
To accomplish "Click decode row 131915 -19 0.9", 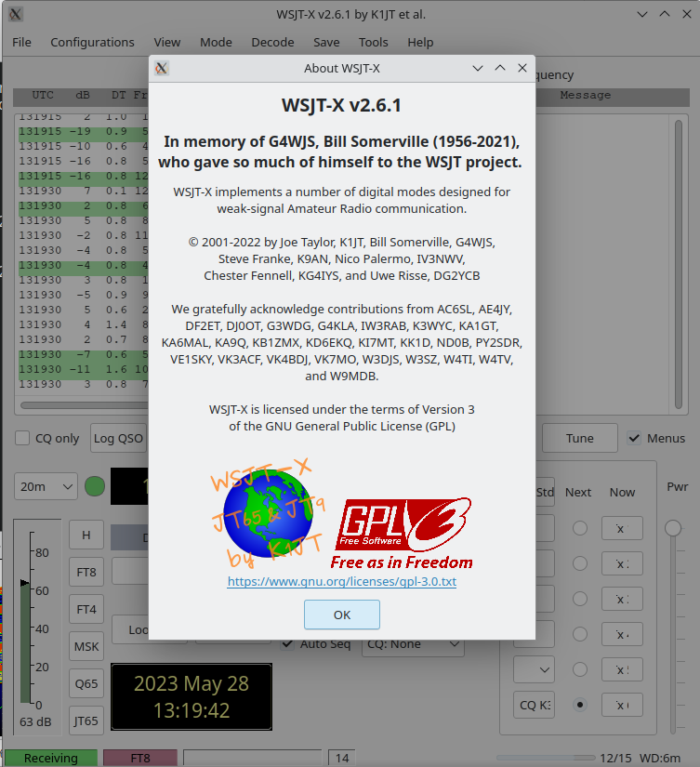I will [x=83, y=132].
